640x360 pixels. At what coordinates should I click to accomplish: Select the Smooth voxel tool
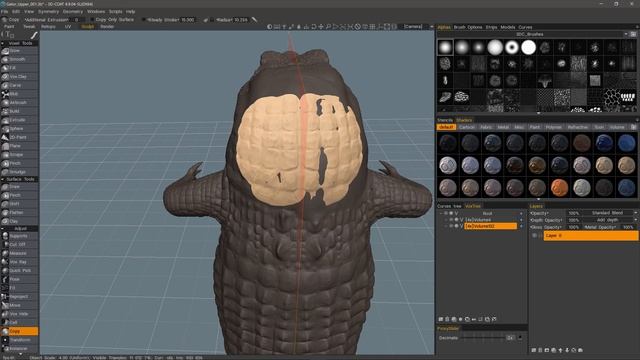coord(20,60)
